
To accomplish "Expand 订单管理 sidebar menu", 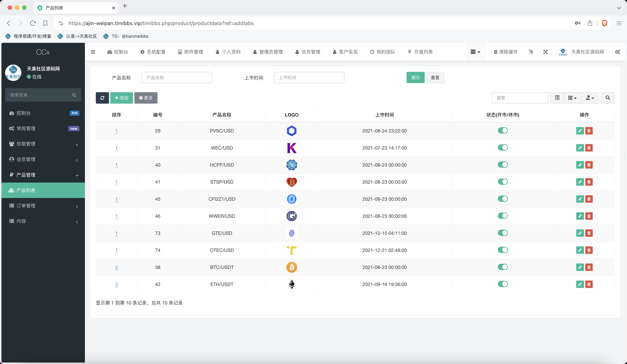I will (43, 206).
